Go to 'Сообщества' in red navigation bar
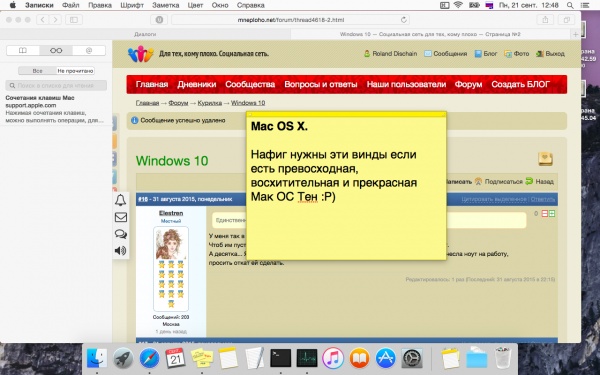This screenshot has width=600, height=375. click(250, 84)
